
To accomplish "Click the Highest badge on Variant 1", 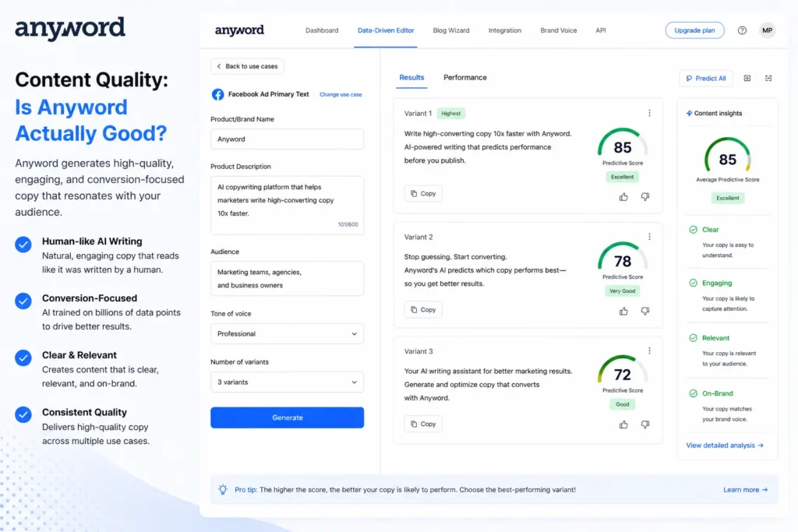I will tap(451, 114).
